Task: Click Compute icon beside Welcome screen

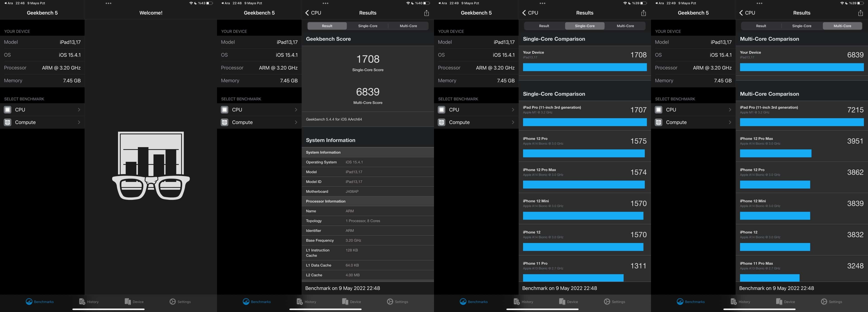Action: click(x=7, y=122)
